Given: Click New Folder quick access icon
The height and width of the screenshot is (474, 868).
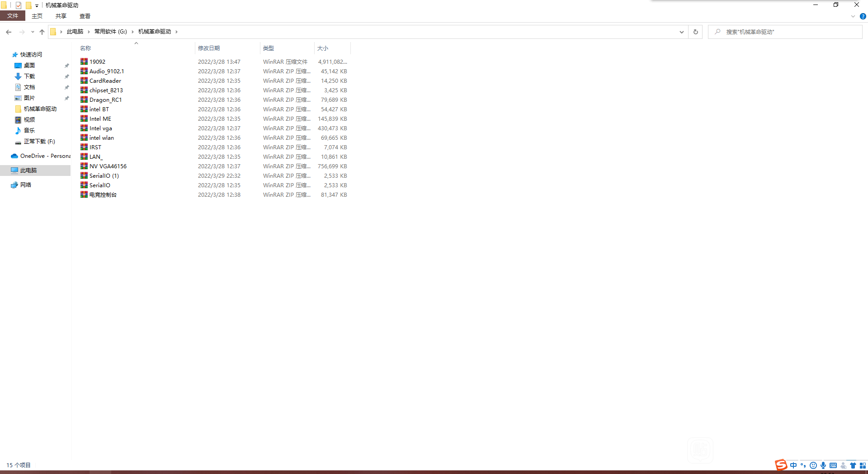Looking at the screenshot, I should click(28, 5).
